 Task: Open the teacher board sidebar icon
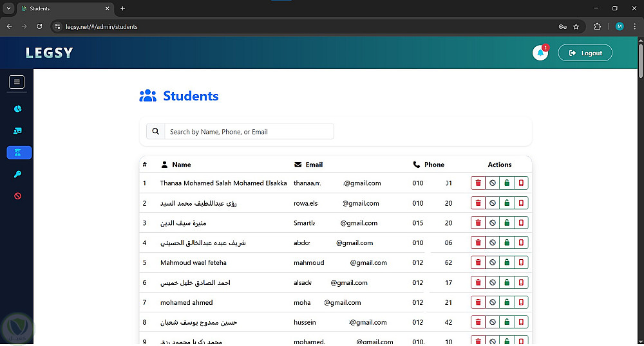click(x=17, y=131)
